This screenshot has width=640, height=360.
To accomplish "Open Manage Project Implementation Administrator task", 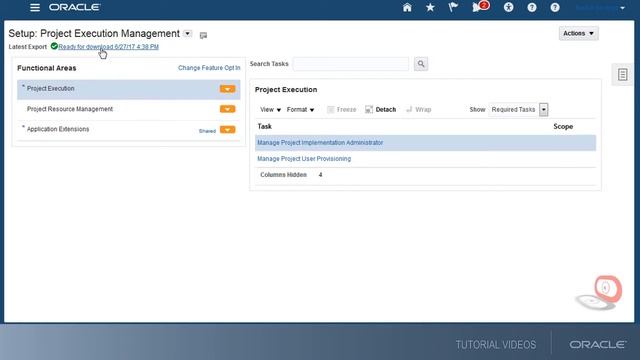I will click(320, 142).
